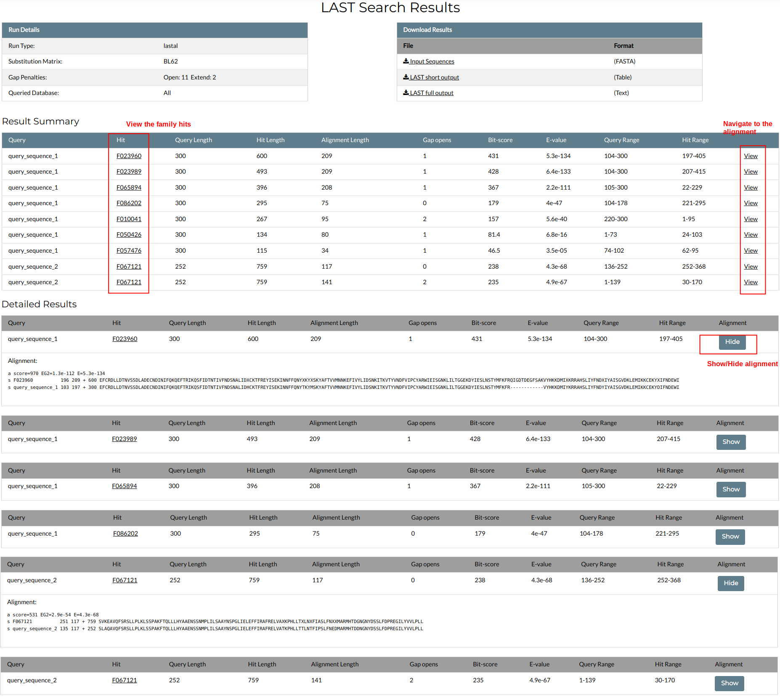Open family F010041 hit link
The image size is (780, 700).
(129, 219)
